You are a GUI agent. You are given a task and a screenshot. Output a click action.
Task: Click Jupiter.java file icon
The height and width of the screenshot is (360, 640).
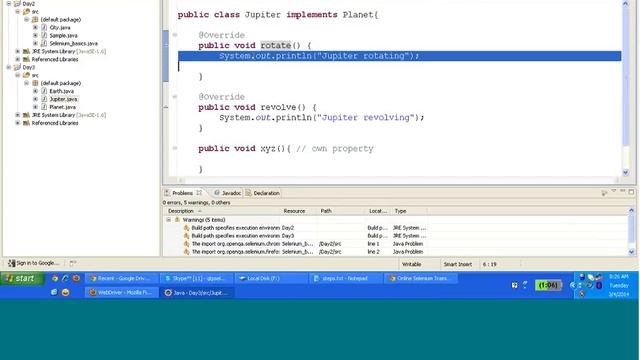pos(44,99)
